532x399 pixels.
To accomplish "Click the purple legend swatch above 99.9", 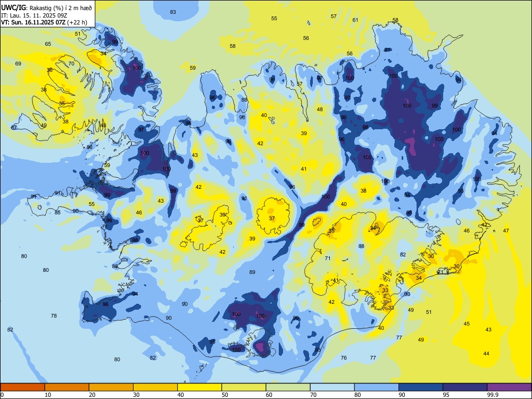I will coord(509,387).
